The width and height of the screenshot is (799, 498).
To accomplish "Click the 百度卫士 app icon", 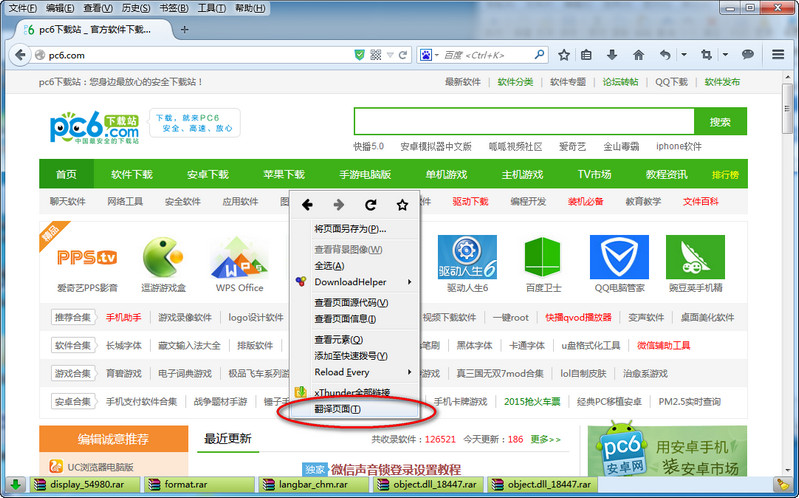I will click(543, 257).
